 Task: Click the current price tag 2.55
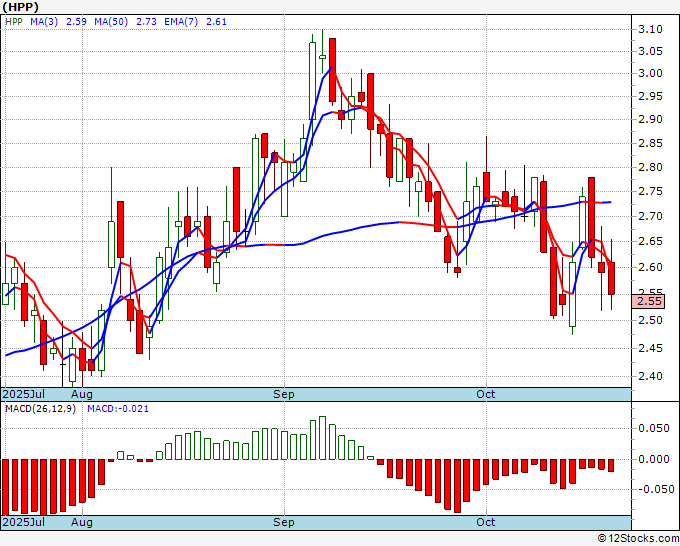(x=648, y=301)
